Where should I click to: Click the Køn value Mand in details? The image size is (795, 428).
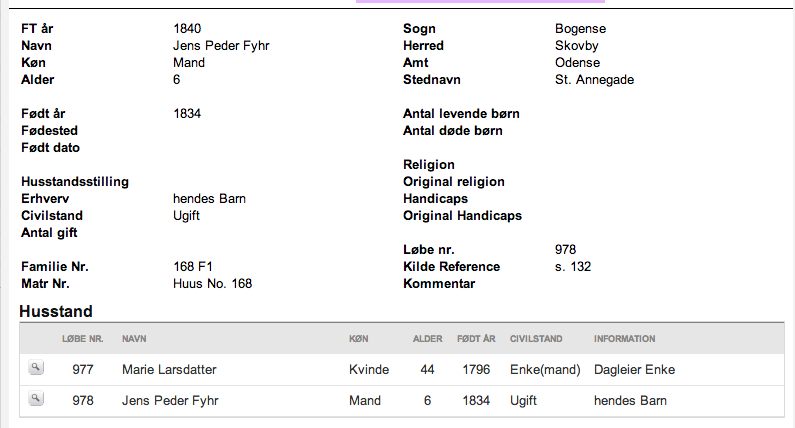189,62
